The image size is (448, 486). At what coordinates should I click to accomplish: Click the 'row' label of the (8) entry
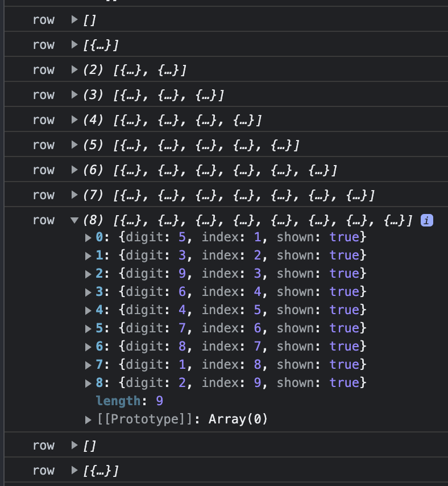click(x=44, y=220)
